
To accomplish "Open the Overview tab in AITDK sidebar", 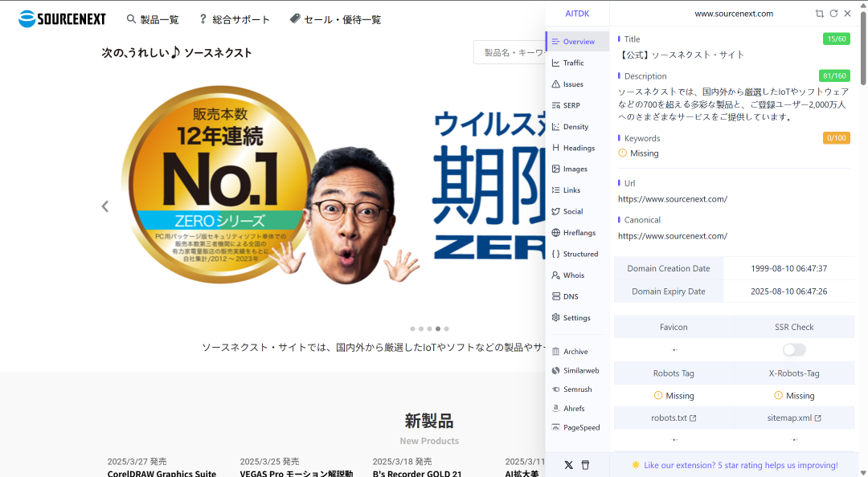I will (x=577, y=42).
